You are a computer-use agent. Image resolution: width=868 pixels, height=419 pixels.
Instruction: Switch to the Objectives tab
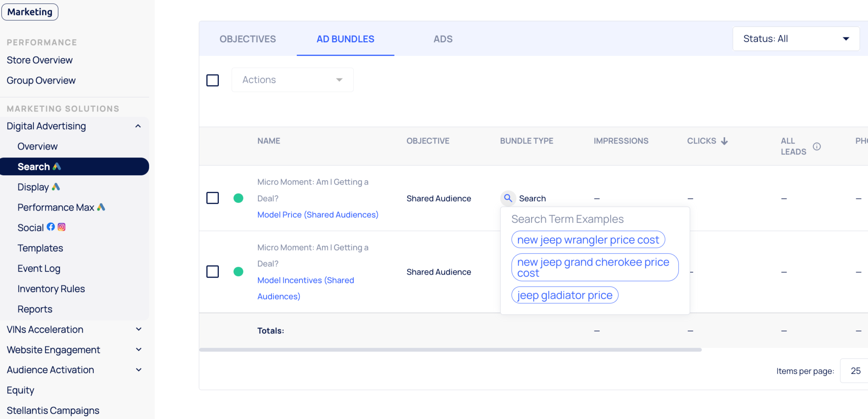[248, 39]
